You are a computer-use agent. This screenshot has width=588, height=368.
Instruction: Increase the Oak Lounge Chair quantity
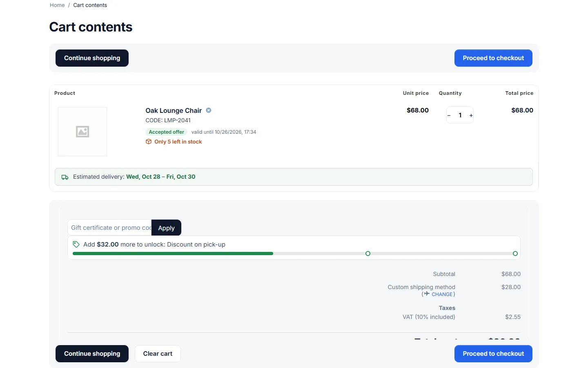coord(471,115)
